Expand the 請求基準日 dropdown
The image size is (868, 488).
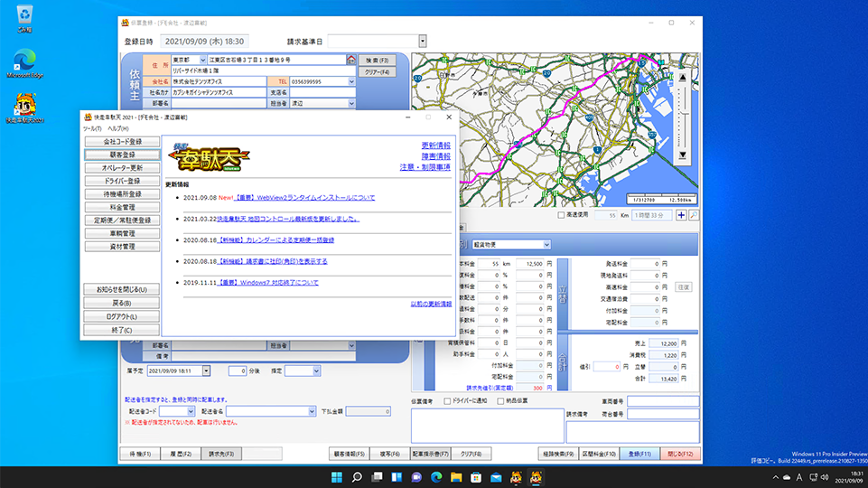pos(422,41)
